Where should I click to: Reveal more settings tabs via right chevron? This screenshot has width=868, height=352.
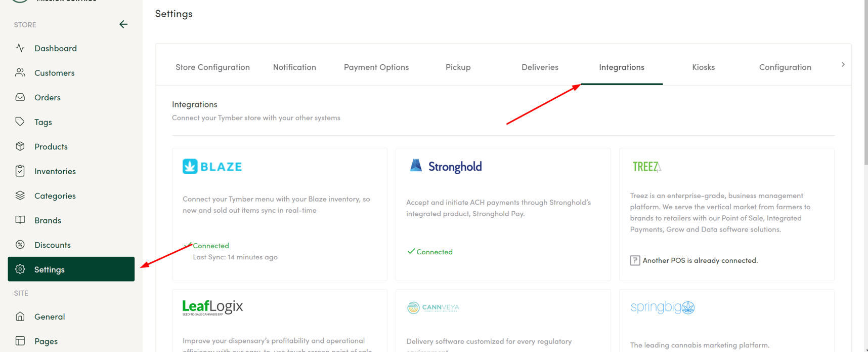(843, 64)
